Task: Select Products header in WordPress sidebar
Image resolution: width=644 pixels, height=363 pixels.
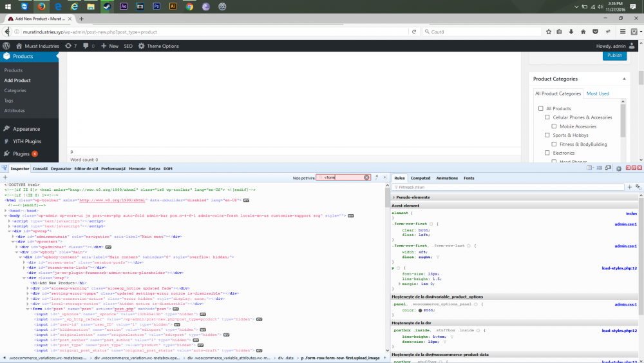Action: pos(29,56)
